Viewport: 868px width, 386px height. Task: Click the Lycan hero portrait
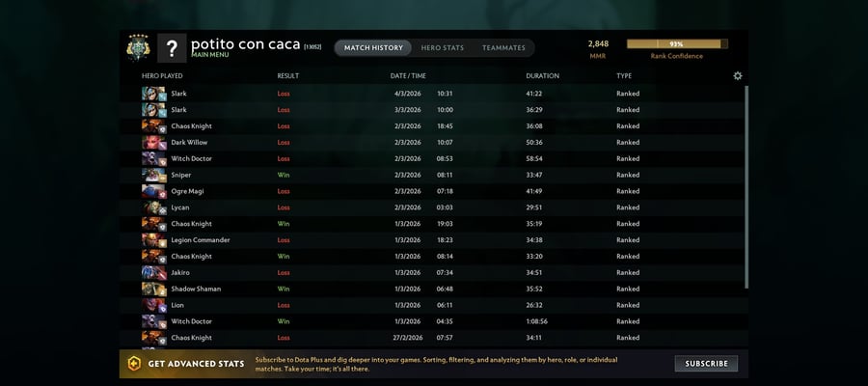click(x=153, y=207)
